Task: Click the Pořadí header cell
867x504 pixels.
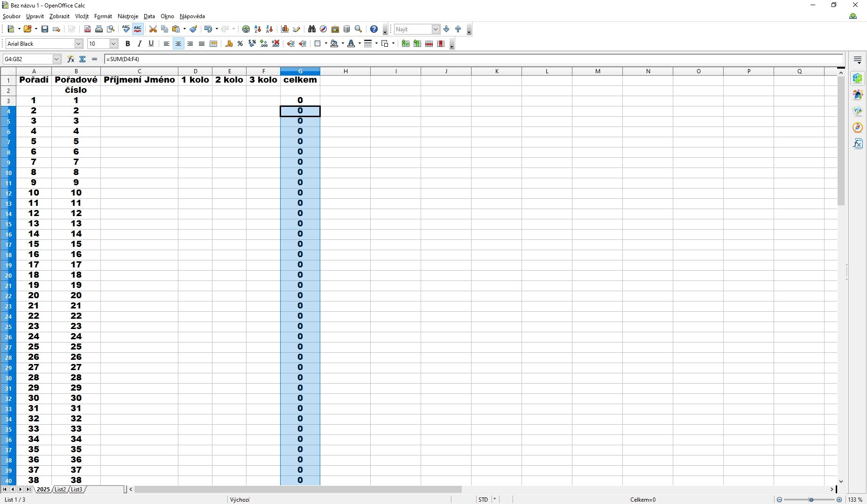Action: coord(34,80)
